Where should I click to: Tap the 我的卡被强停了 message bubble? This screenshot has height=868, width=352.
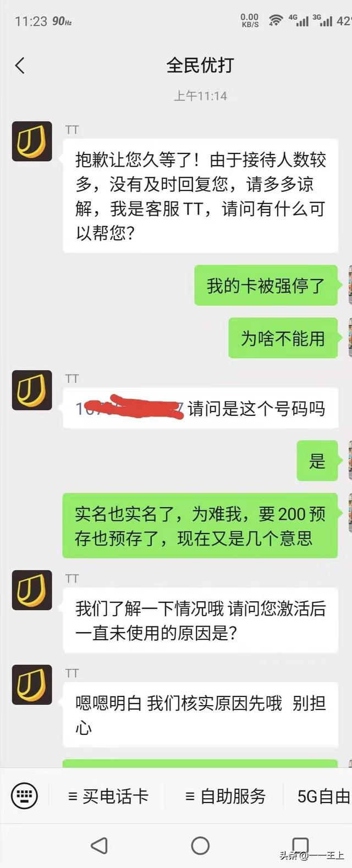[x=266, y=285]
